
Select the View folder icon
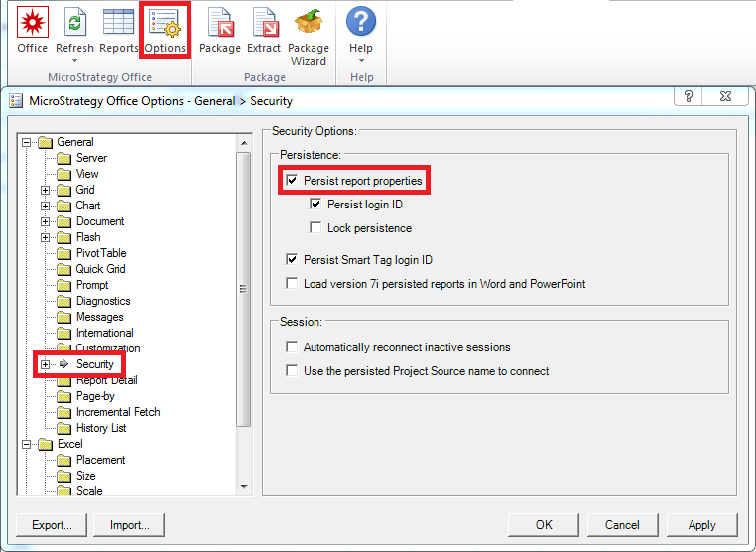tap(63, 174)
